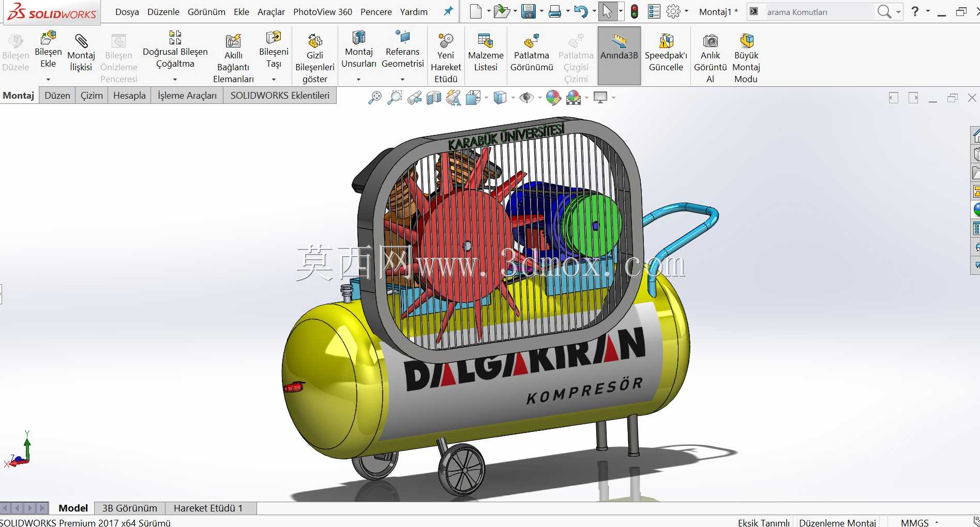Screen dimensions: 980x527
Task: Click the Düzenle menu
Action: tap(163, 12)
